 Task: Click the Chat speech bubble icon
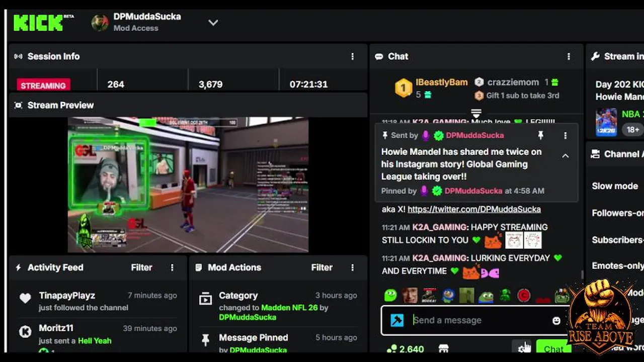coord(379,56)
